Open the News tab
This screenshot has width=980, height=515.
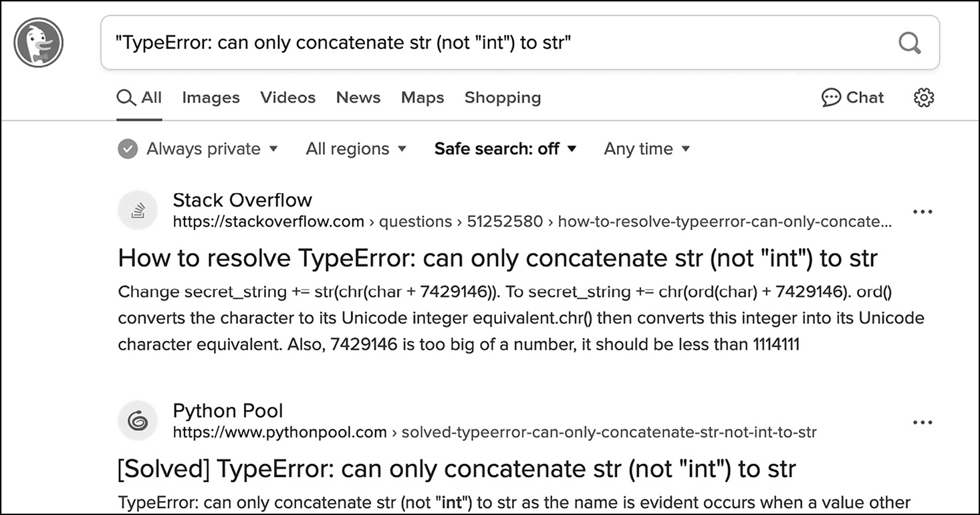tap(358, 98)
